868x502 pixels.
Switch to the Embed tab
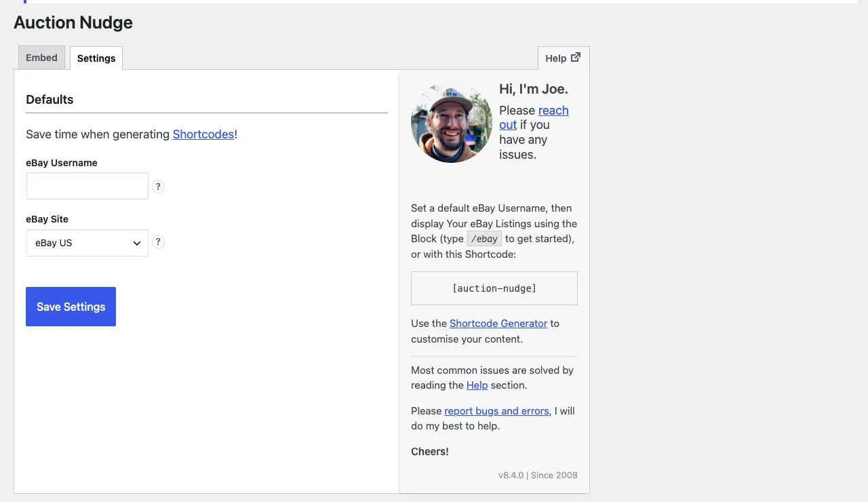pyautogui.click(x=42, y=58)
